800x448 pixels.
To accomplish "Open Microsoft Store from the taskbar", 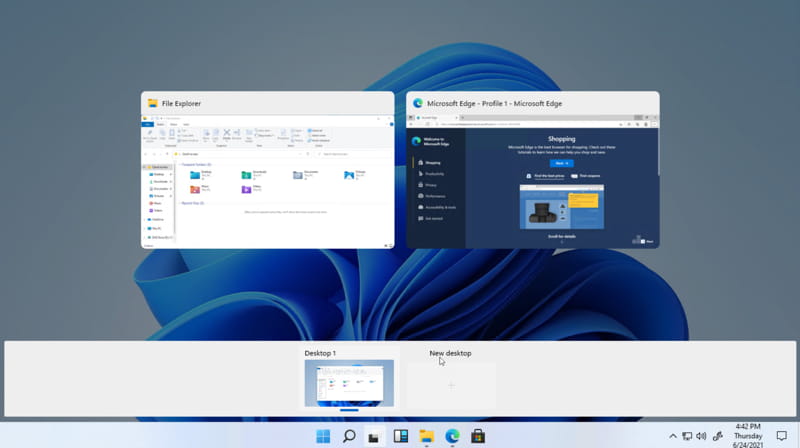I will click(478, 436).
